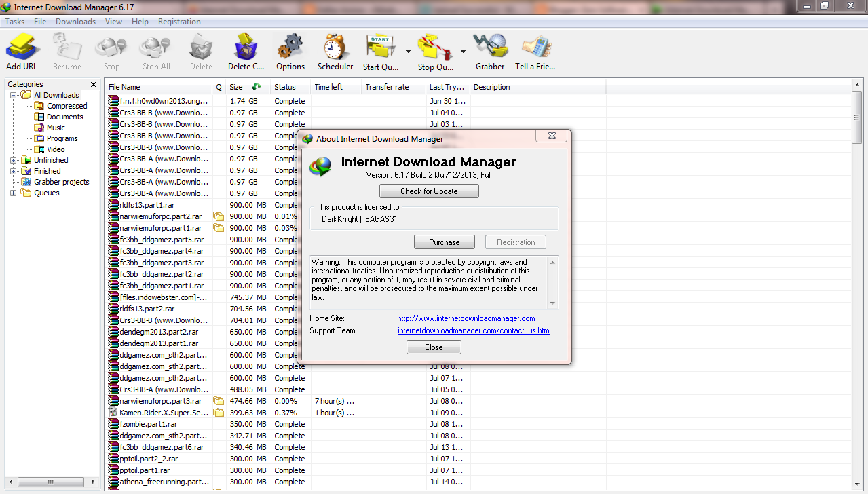The height and width of the screenshot is (494, 868).
Task: Open the contact_us.html support link
Action: pos(474,330)
